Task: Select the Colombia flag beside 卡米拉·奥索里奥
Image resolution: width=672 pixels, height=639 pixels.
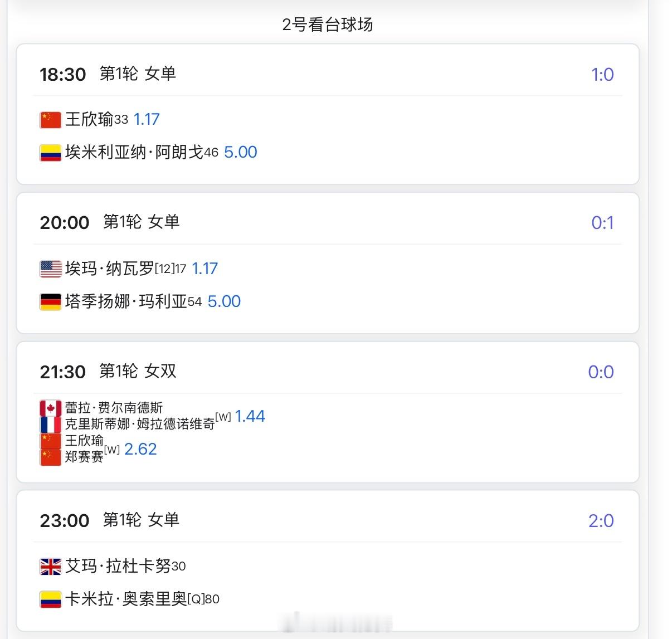Action: click(50, 599)
